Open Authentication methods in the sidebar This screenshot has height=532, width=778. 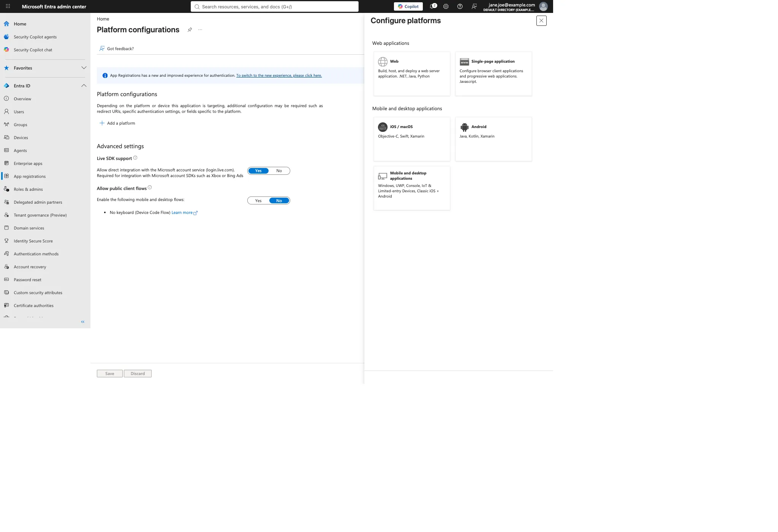pyautogui.click(x=45, y=254)
